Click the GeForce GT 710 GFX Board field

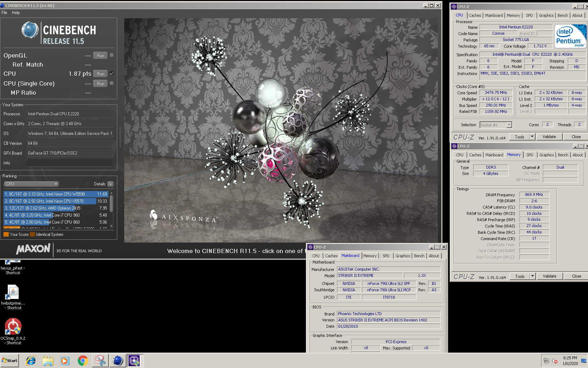[x=70, y=153]
